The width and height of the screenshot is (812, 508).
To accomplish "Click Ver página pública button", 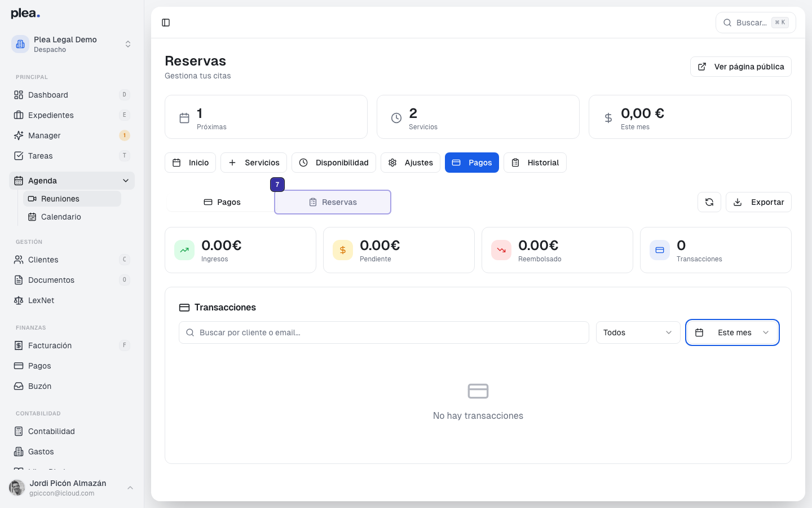I will click(741, 67).
